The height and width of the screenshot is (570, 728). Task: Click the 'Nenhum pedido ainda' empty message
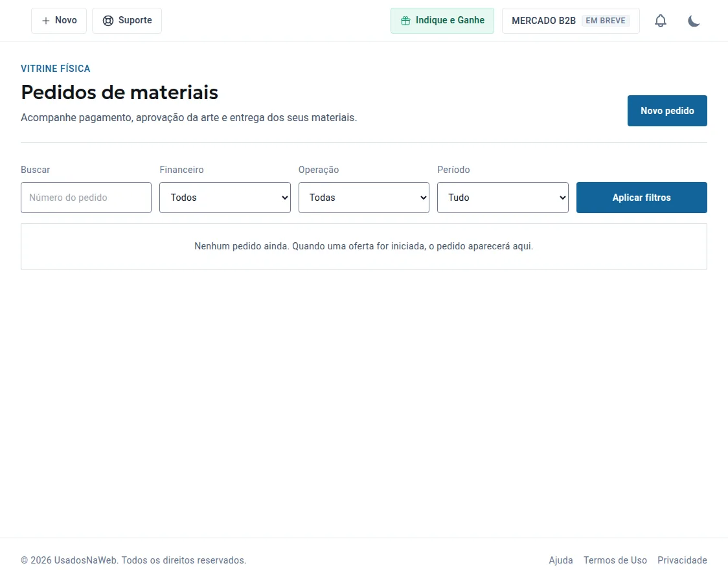click(x=363, y=246)
